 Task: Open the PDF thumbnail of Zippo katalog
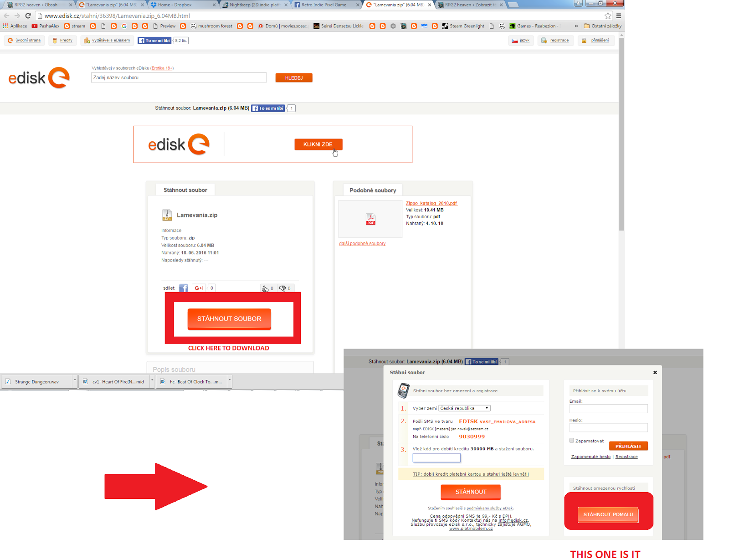tap(370, 219)
